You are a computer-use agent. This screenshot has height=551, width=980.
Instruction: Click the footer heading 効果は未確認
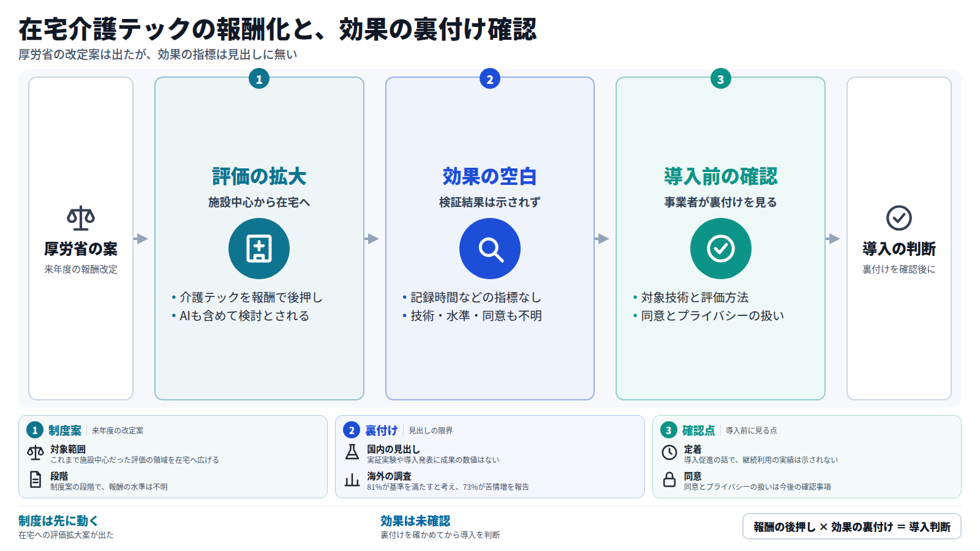point(415,521)
